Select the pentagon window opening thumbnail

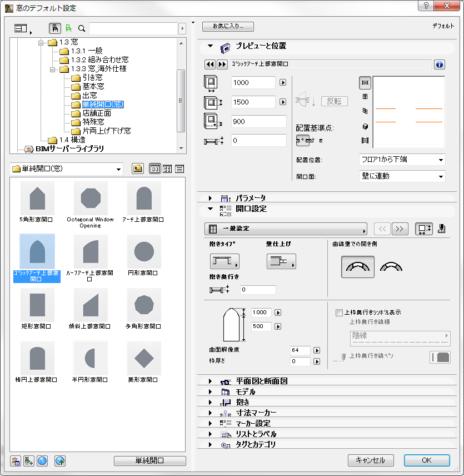tap(37, 199)
